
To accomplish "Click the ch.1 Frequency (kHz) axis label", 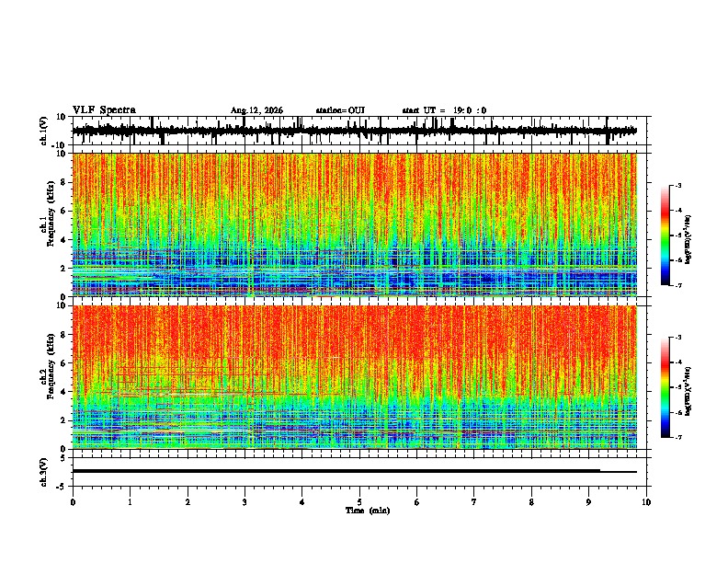I will point(48,213).
